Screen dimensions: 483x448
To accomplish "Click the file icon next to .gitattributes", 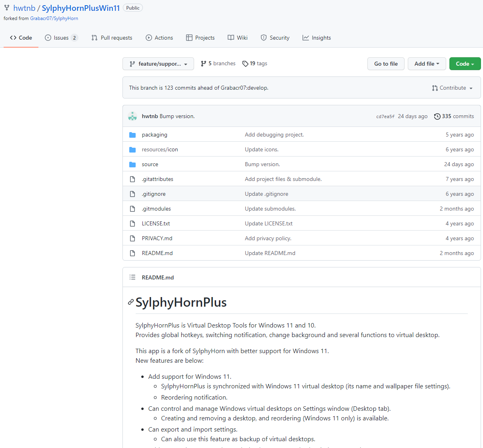I will tap(132, 179).
